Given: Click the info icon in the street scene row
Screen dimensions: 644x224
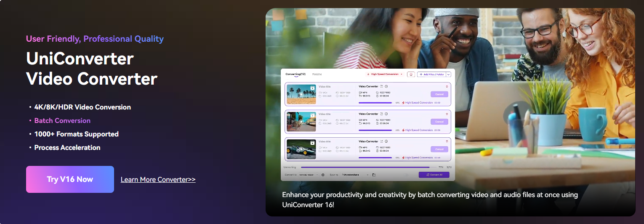Looking at the screenshot, I should 386,114.
